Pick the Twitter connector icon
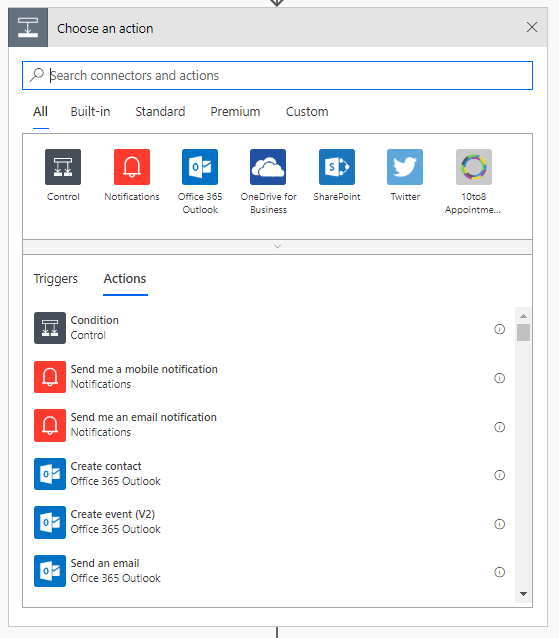Viewport: 559px width, 638px height. point(405,167)
